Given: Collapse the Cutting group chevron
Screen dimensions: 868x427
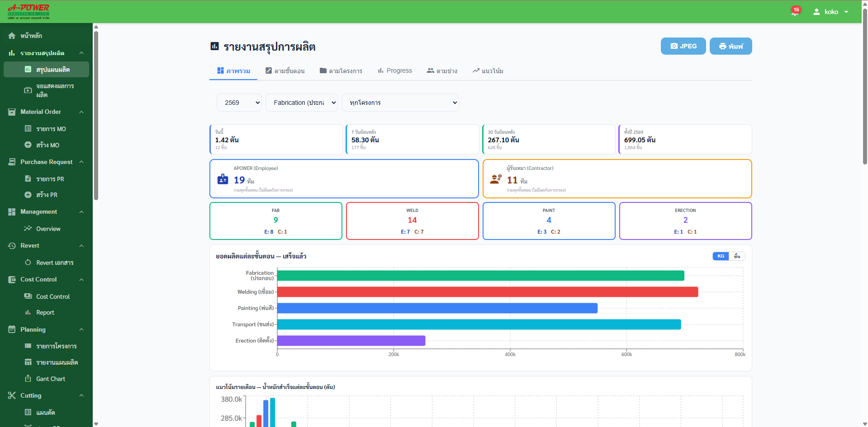Looking at the screenshot, I should tap(81, 395).
